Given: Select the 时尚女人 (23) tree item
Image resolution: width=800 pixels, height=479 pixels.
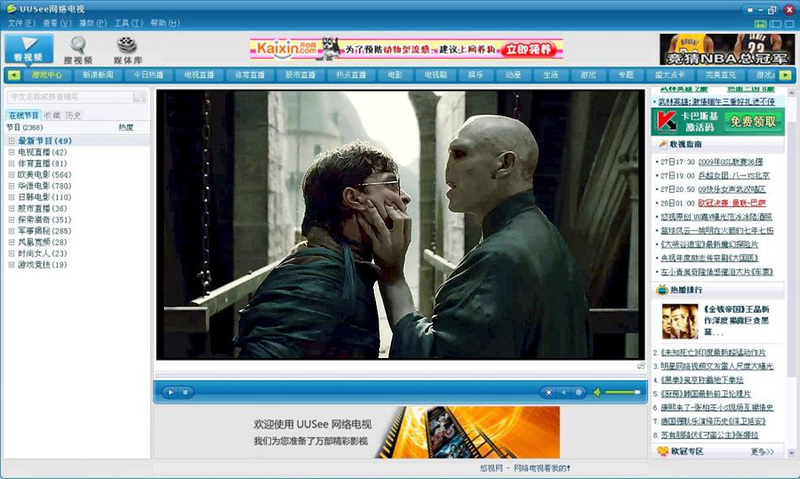Looking at the screenshot, I should point(42,254).
